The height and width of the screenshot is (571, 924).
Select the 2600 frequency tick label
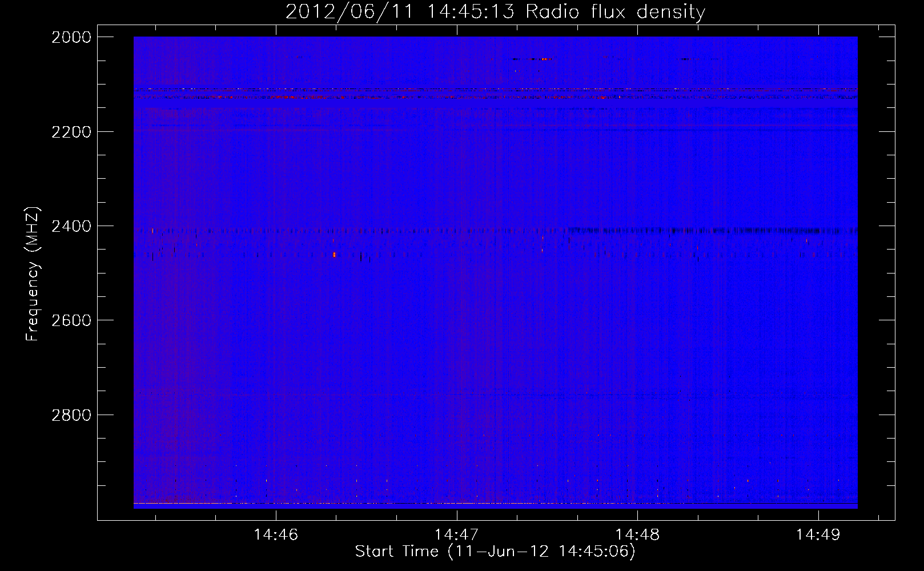[71, 320]
